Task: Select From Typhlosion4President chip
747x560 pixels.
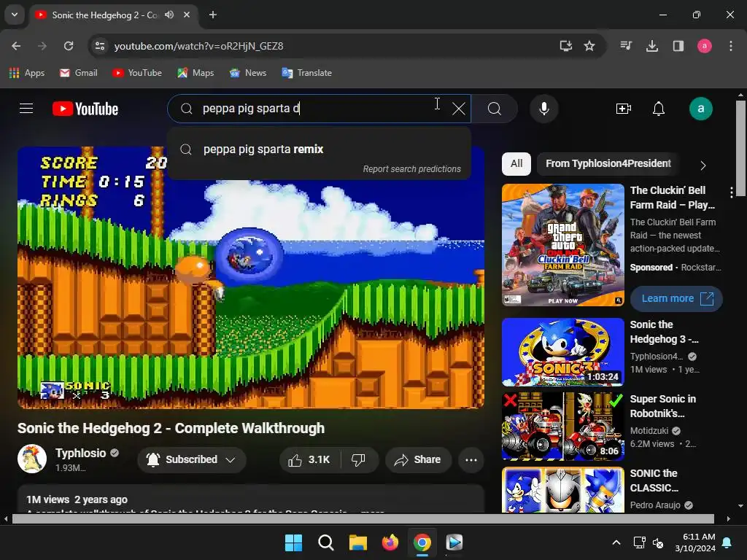Action: (608, 163)
